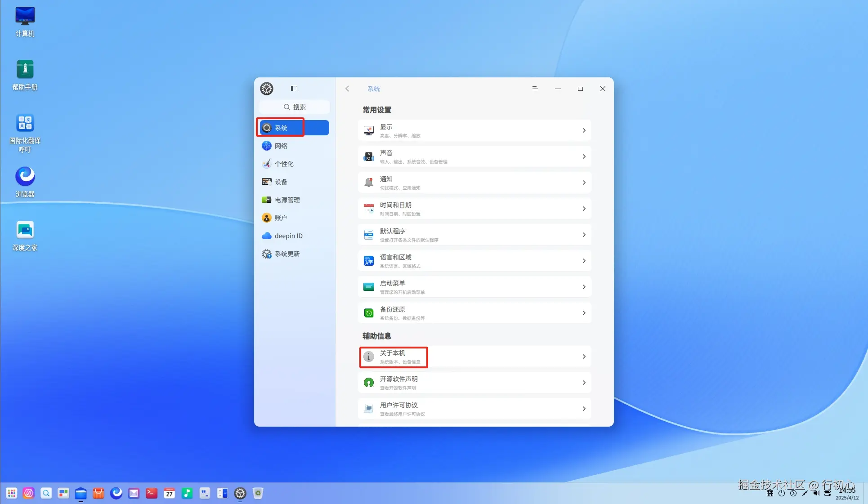The height and width of the screenshot is (504, 868).
Task: Click the Control Center gear in dock
Action: pos(240,493)
